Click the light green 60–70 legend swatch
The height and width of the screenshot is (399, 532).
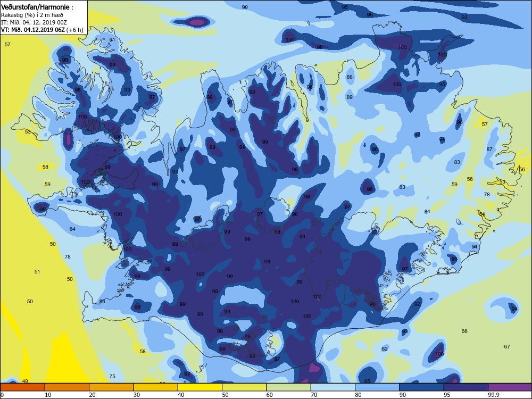click(x=289, y=387)
